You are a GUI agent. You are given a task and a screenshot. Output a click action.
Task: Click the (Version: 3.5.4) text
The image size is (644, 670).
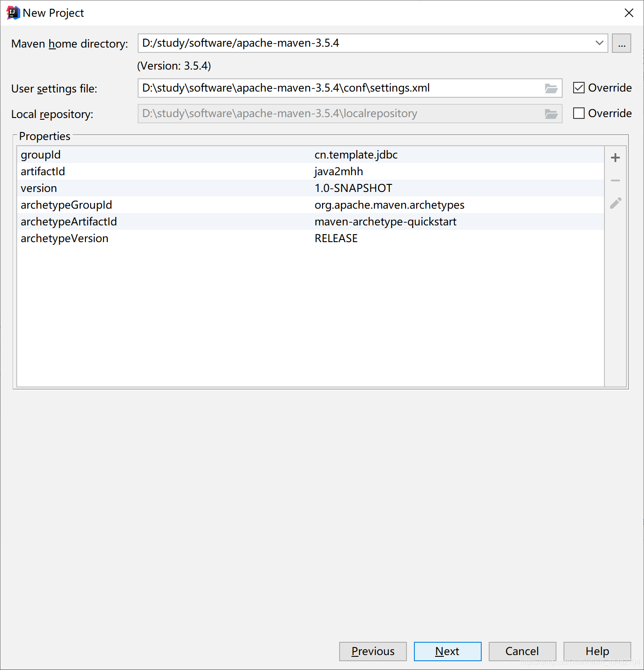(174, 66)
